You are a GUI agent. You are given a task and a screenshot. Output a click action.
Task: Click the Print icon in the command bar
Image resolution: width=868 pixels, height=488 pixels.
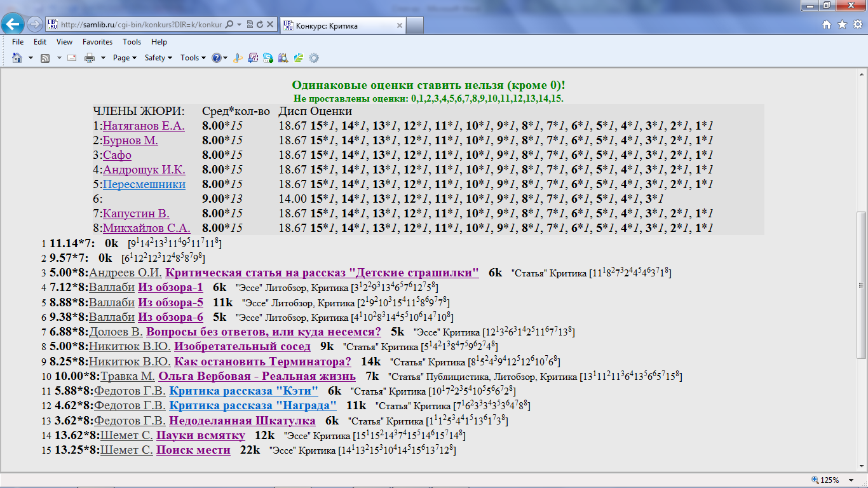(x=90, y=58)
